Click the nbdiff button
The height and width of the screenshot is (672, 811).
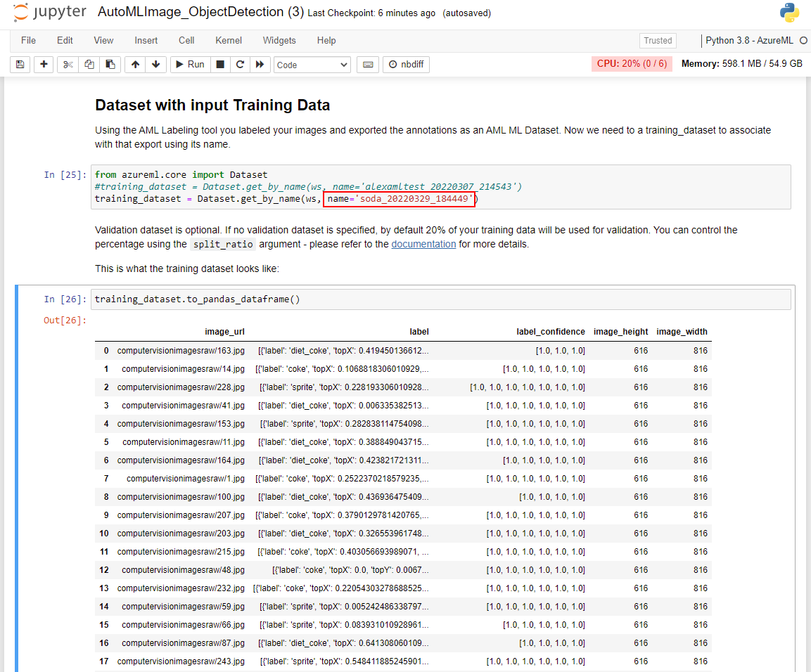click(406, 65)
